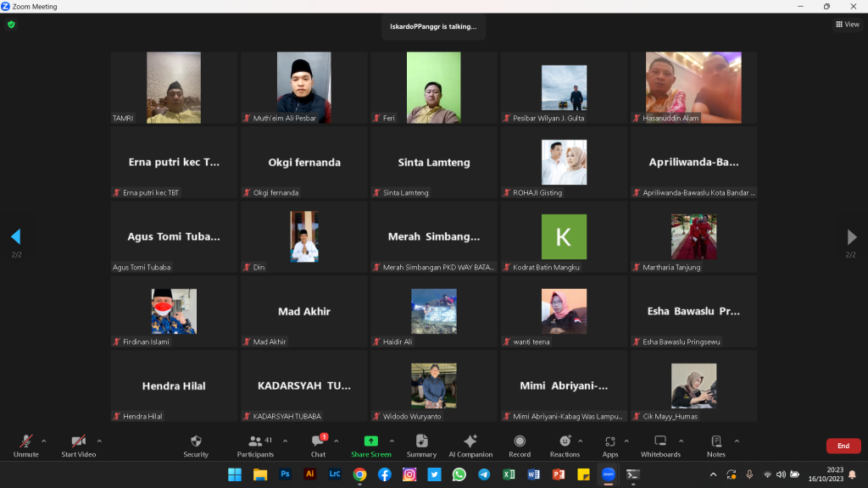Expand audio options arrow beside Unmute
This screenshot has height=488, width=868.
pos(44,441)
